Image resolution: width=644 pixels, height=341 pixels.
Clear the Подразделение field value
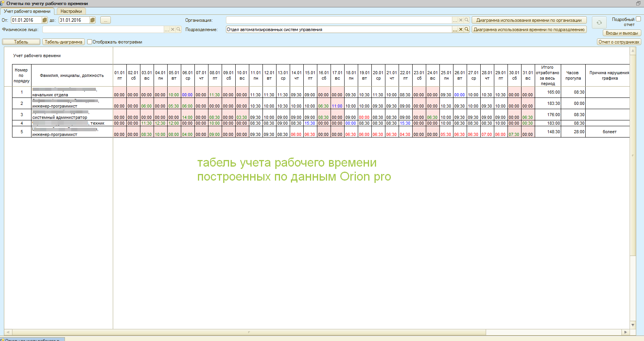tap(461, 30)
